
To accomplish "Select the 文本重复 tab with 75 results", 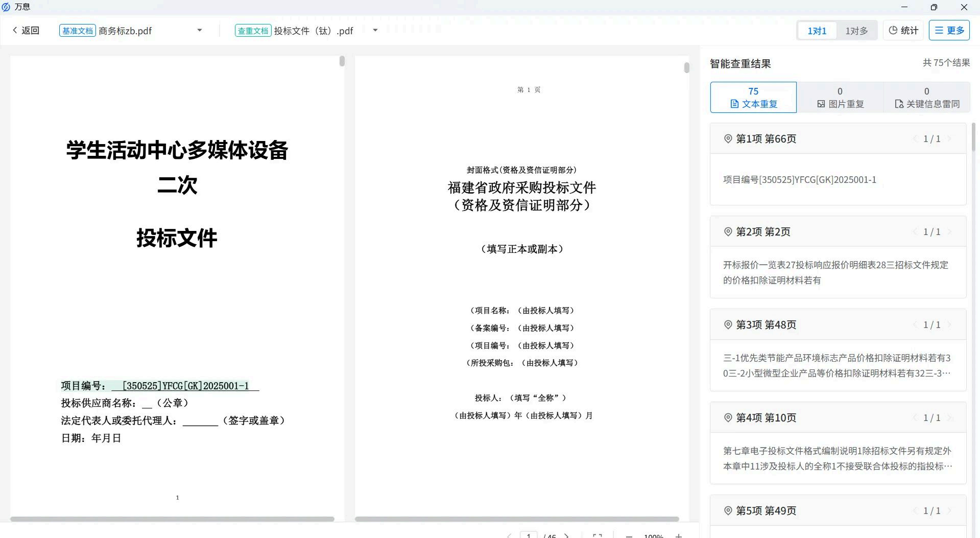I will pos(753,97).
